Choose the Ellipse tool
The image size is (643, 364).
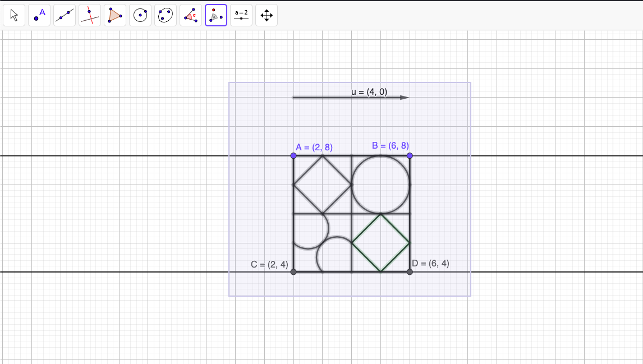(x=166, y=15)
